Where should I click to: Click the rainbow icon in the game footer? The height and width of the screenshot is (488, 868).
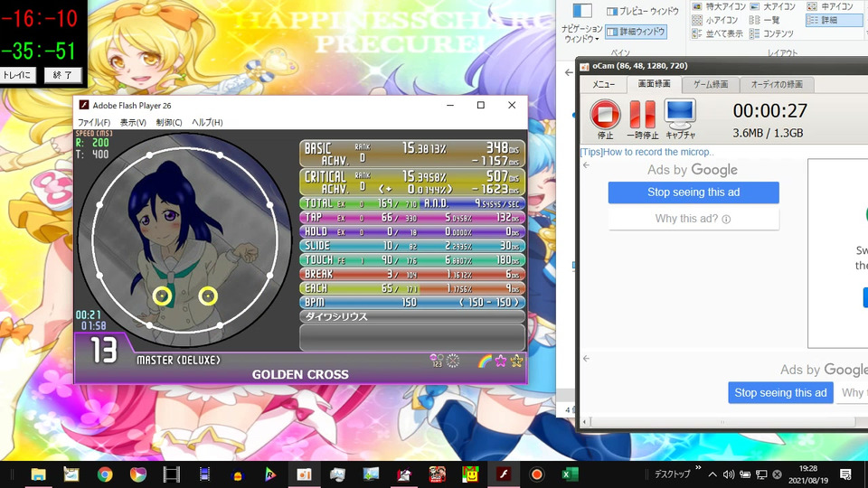point(485,361)
